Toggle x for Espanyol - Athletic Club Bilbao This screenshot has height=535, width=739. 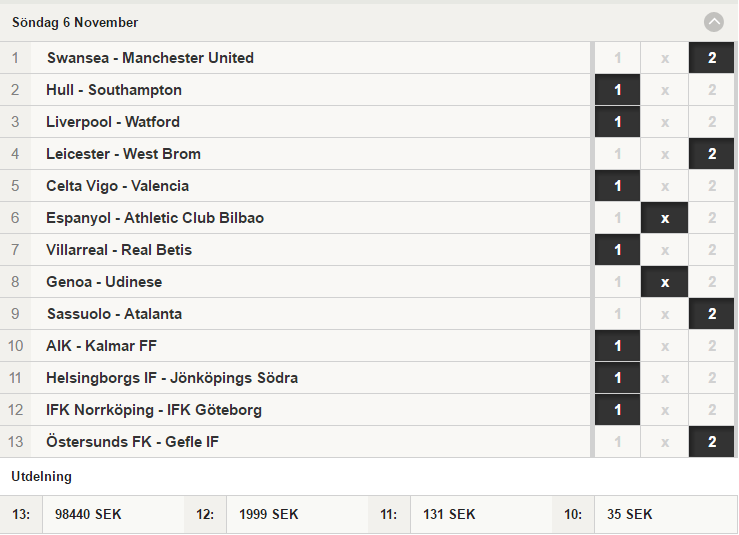pos(665,218)
